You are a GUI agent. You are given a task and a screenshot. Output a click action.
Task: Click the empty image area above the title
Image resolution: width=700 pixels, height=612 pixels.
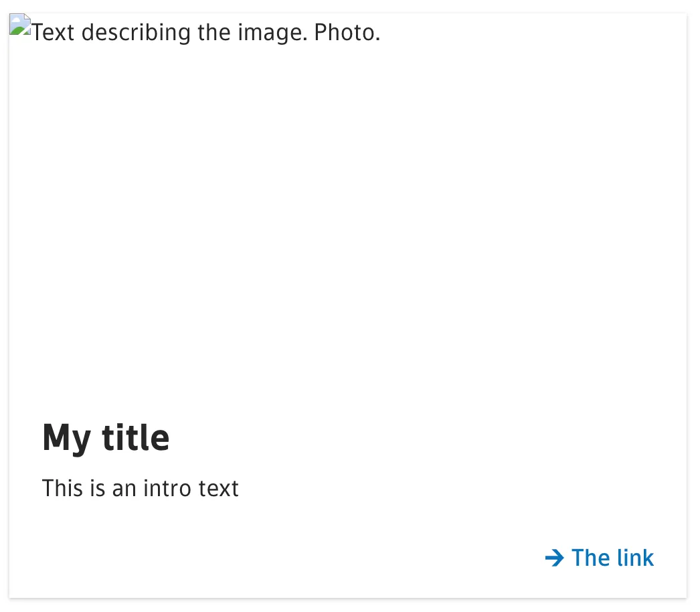(x=348, y=214)
